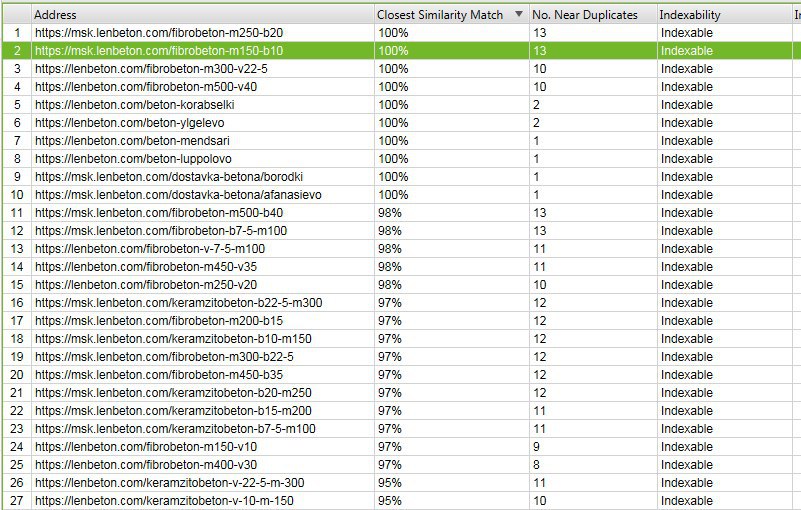
Task: Select the fibrobeton-m450-v35 URL
Action: (146, 267)
